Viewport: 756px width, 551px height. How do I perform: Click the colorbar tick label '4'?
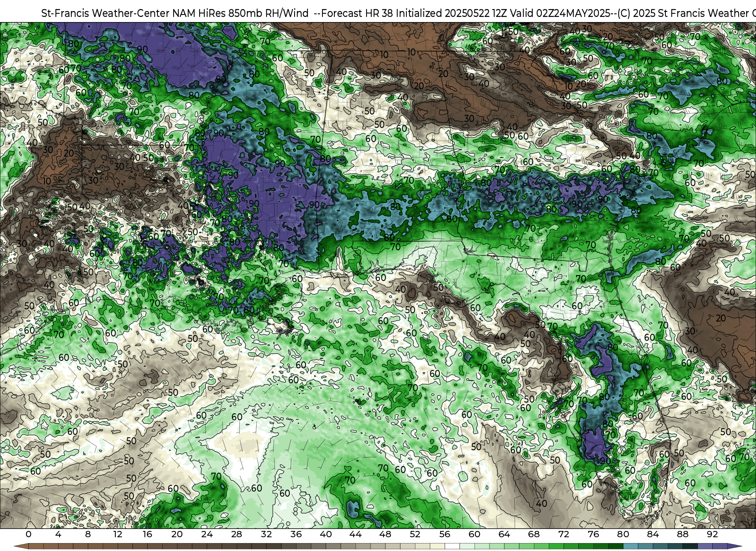pos(58,534)
